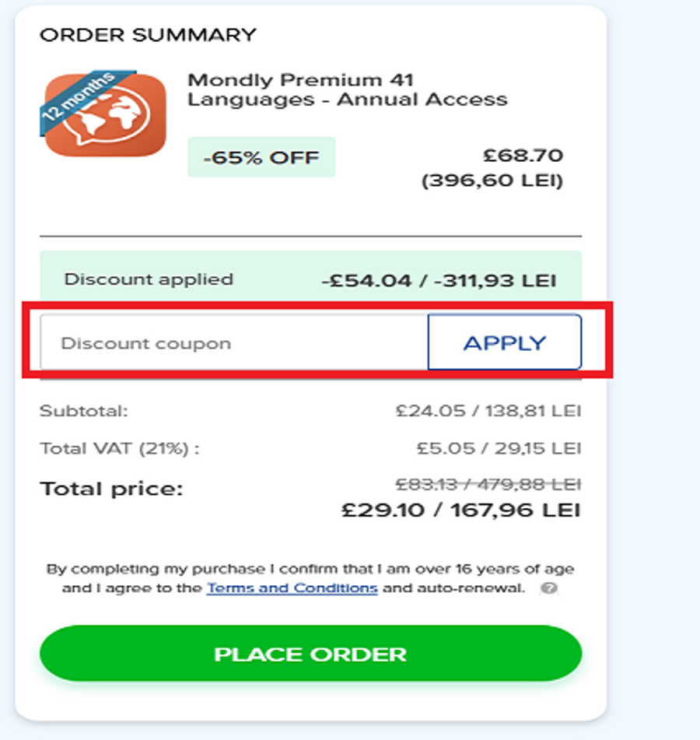The height and width of the screenshot is (740, 700).
Task: Click the Total VAT (21%) label
Action: coord(120,448)
